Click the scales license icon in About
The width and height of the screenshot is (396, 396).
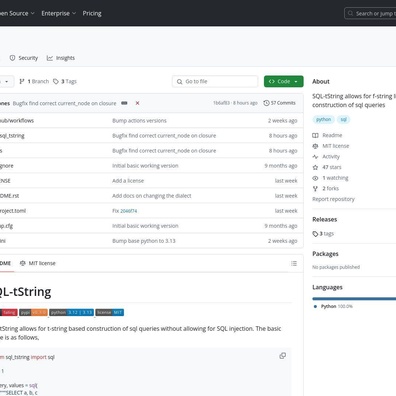(315, 146)
